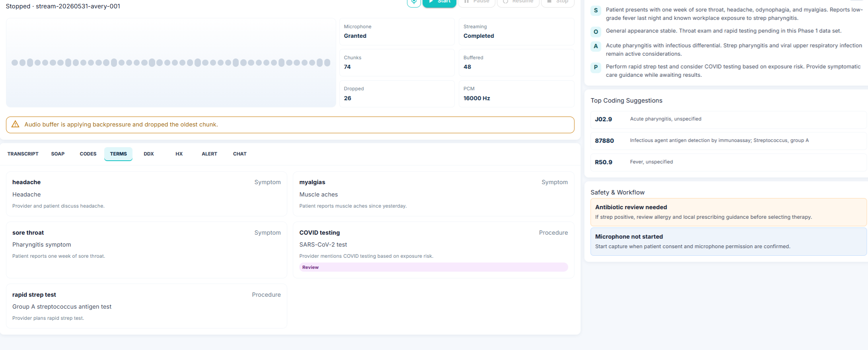Screen dimensions: 868x350
Task: Open the myalgias term card
Action: tap(434, 194)
